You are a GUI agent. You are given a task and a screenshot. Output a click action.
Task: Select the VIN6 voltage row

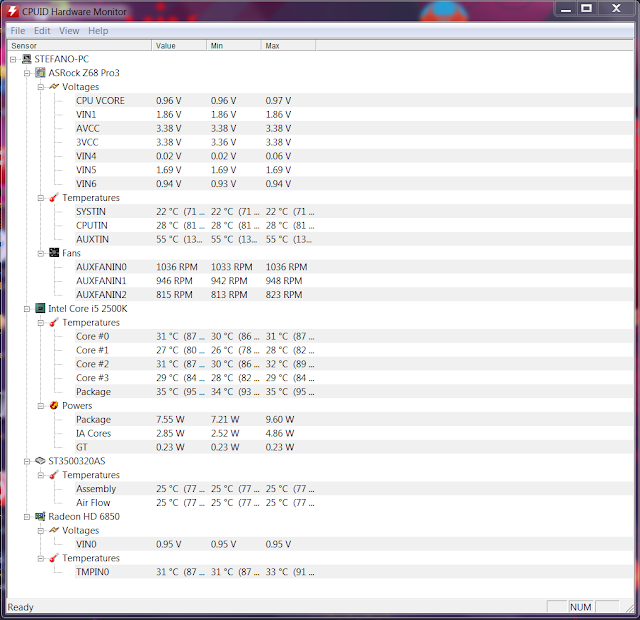(354, 184)
